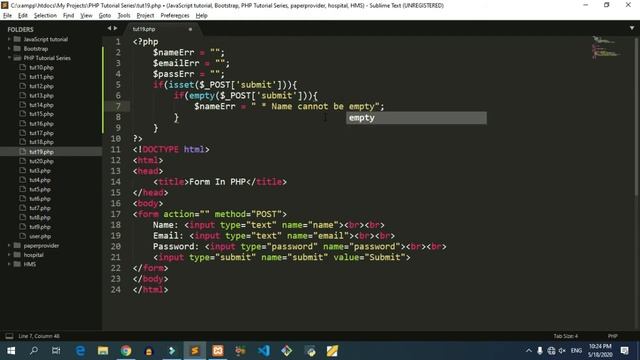This screenshot has height=360, width=640.
Task: Click the hospital folder icon
Action: [x=17, y=255]
